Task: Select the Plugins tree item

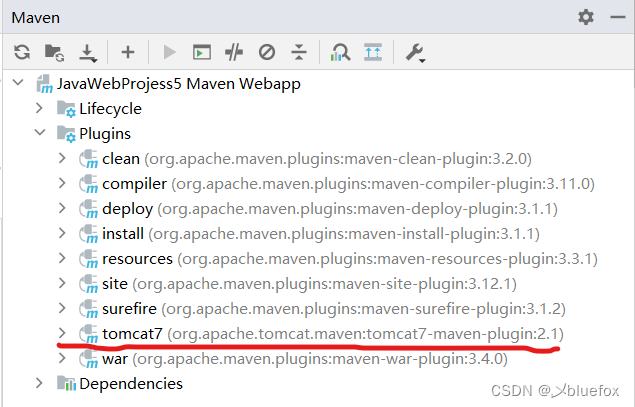Action: (x=105, y=134)
